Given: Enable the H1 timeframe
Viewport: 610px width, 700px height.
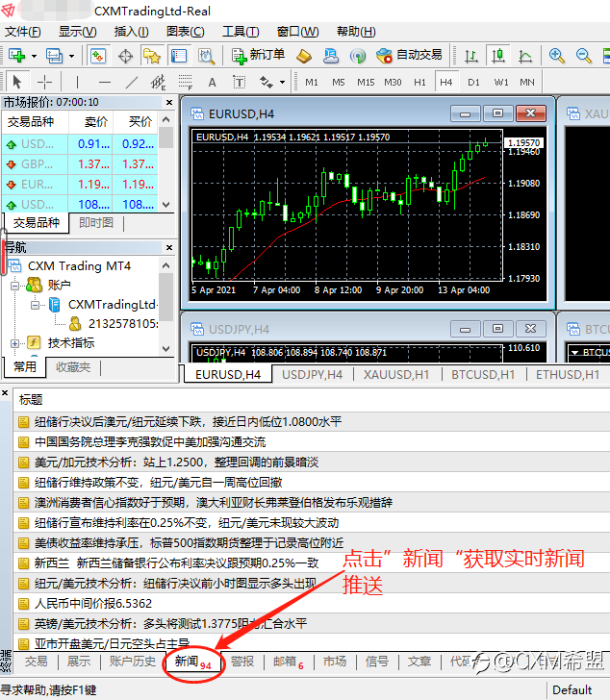Looking at the screenshot, I should (419, 82).
